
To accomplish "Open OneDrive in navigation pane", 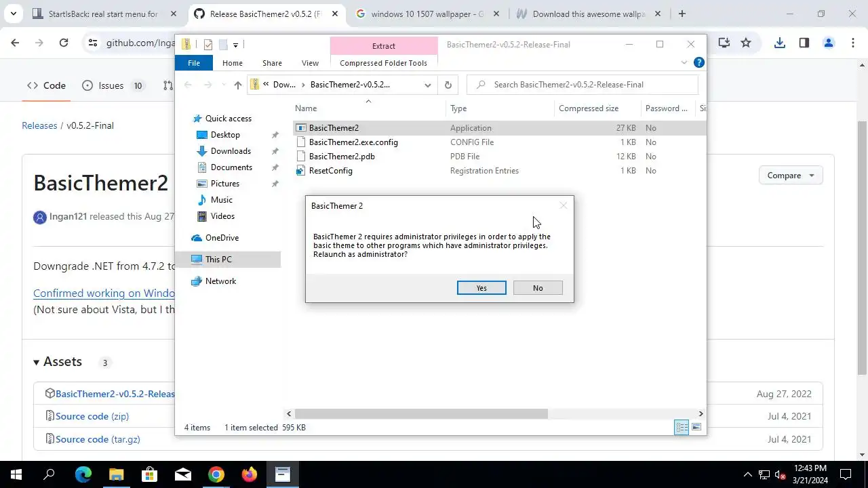I will pyautogui.click(x=222, y=238).
